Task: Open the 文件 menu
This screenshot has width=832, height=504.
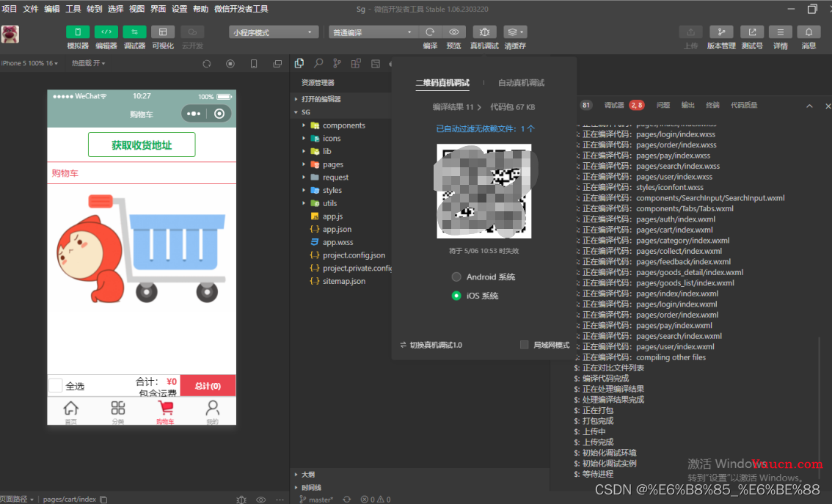Action: [x=30, y=9]
